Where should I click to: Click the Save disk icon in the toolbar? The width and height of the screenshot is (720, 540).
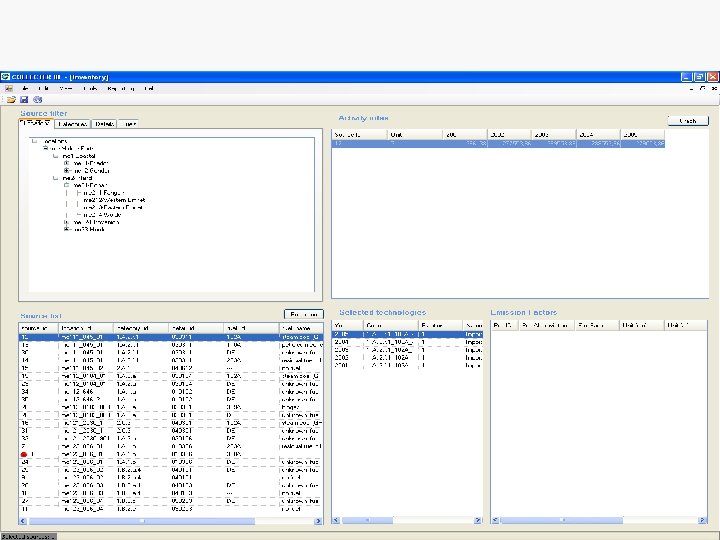pos(24,100)
